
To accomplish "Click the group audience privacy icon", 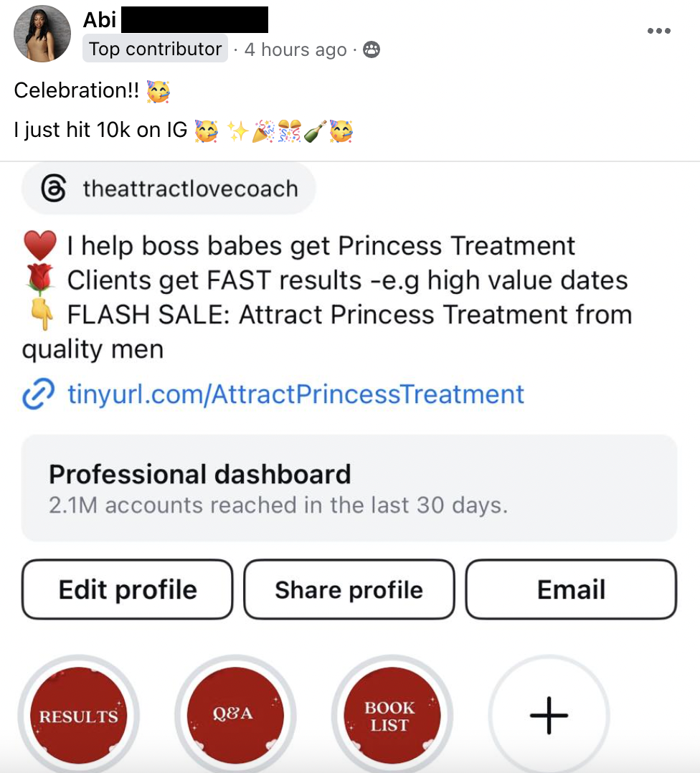I will tap(372, 49).
